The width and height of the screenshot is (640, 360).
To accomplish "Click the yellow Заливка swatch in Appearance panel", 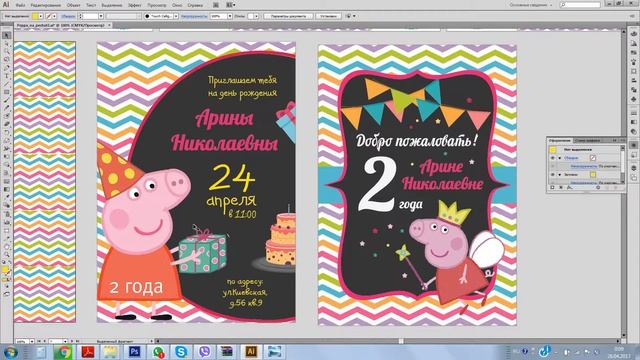I will [593, 175].
